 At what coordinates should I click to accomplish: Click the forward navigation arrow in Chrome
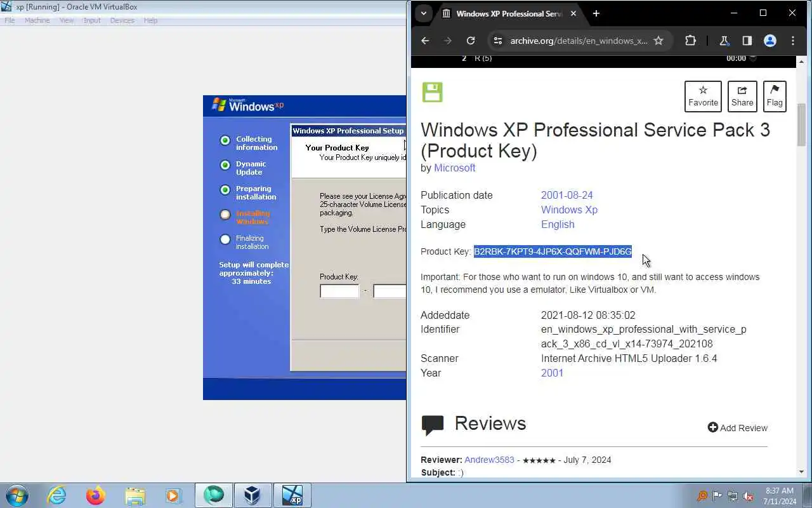tap(448, 41)
